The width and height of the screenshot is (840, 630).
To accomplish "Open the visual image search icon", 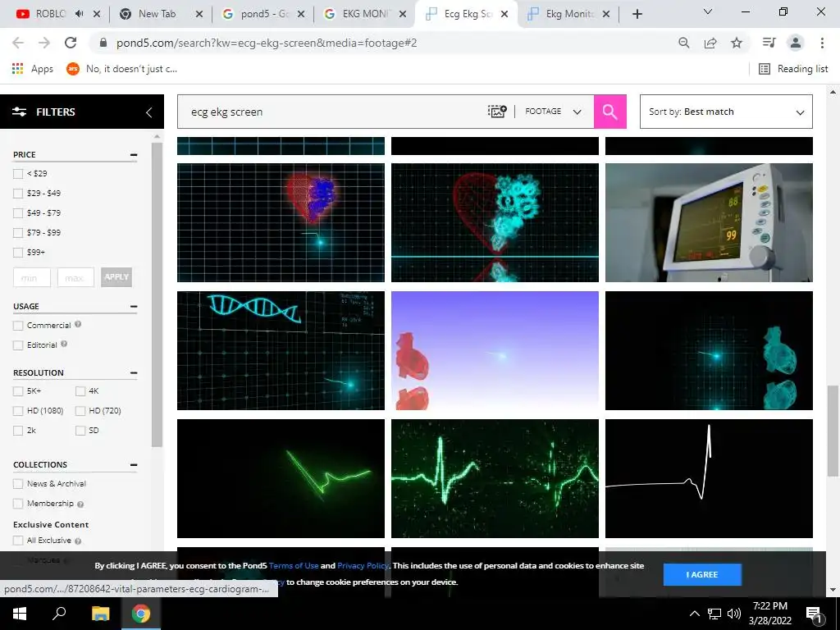I will point(497,112).
